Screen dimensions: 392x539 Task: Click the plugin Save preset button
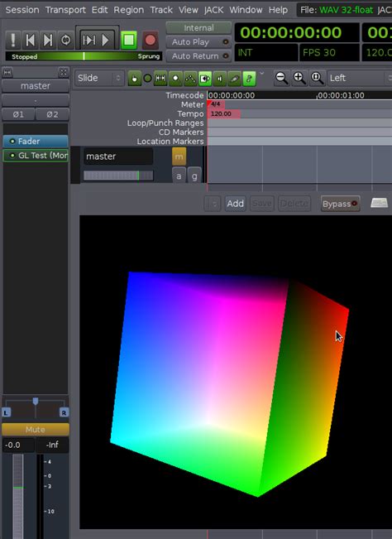point(261,204)
